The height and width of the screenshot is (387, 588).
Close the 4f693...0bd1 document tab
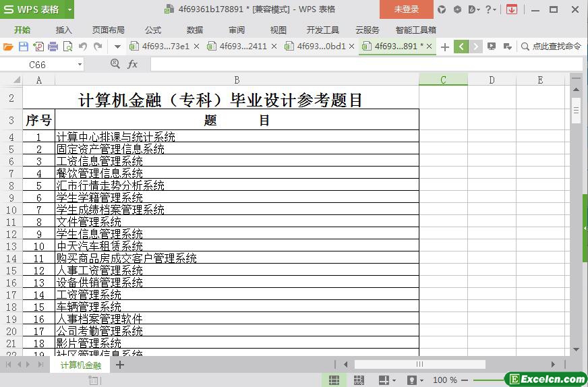352,46
